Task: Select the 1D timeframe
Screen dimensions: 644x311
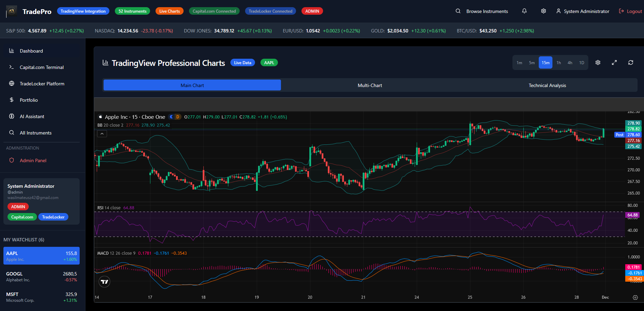Action: click(581, 63)
